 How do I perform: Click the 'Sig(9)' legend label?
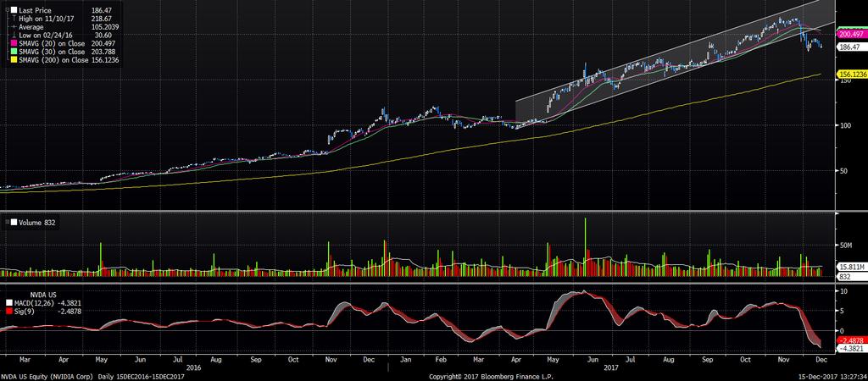click(24, 312)
